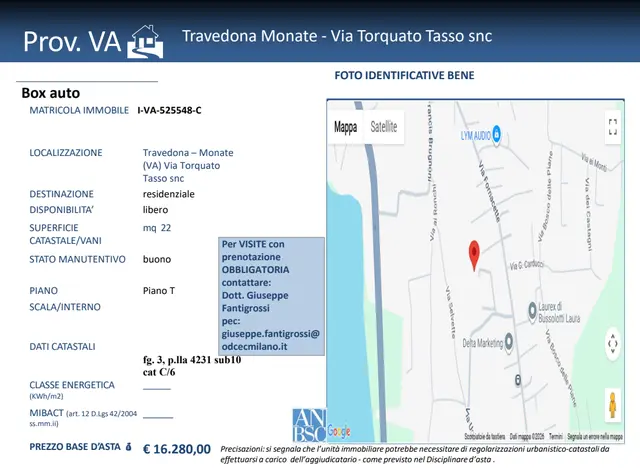Image resolution: width=640 pixels, height=468 pixels.
Task: Click the email giuseppe.fantigrossi@ odcecmilano.it
Action: [x=270, y=340]
